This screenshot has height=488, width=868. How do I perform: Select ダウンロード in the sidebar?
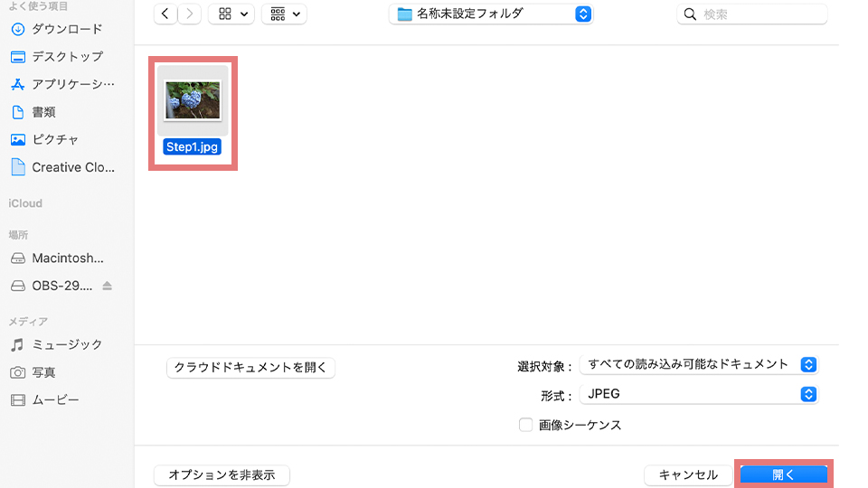[x=58, y=29]
